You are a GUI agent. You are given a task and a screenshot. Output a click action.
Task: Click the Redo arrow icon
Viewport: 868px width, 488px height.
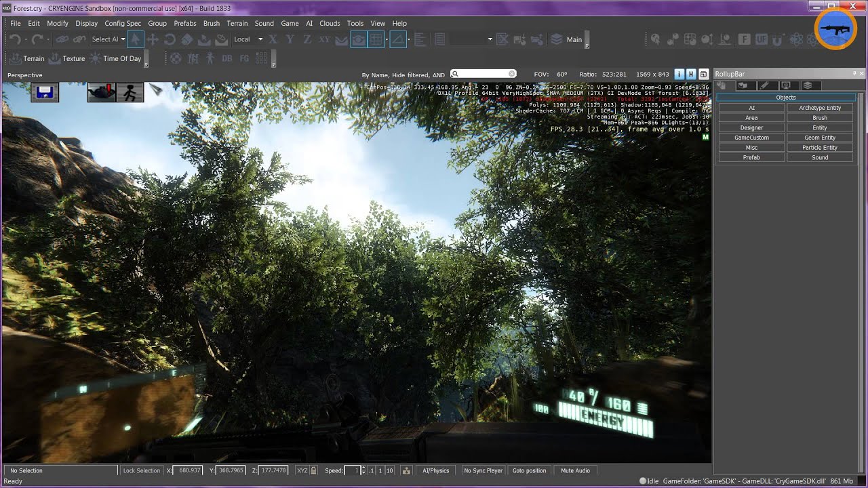(37, 39)
